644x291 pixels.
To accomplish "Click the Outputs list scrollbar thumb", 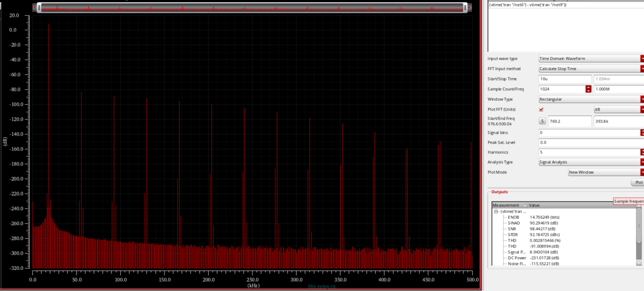I will point(639,226).
